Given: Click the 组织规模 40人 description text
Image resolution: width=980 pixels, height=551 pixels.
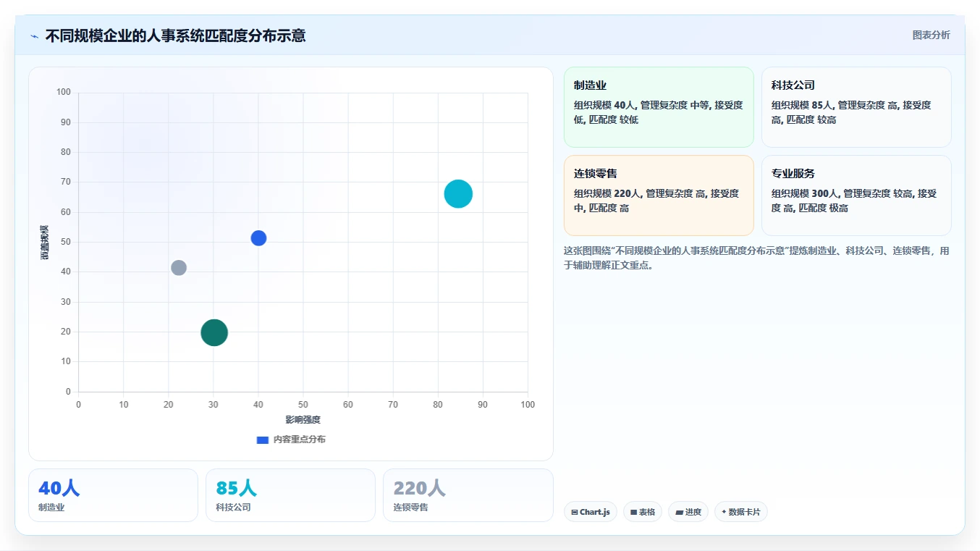Looking at the screenshot, I should tap(659, 112).
